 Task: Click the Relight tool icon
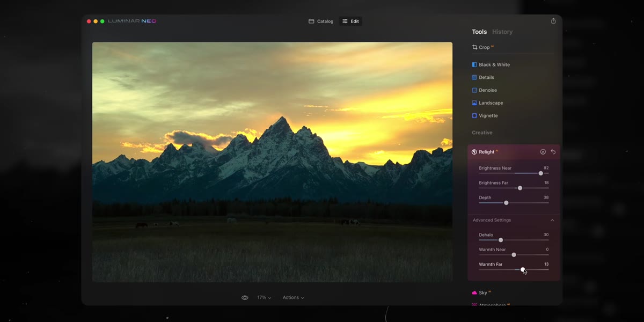(474, 152)
